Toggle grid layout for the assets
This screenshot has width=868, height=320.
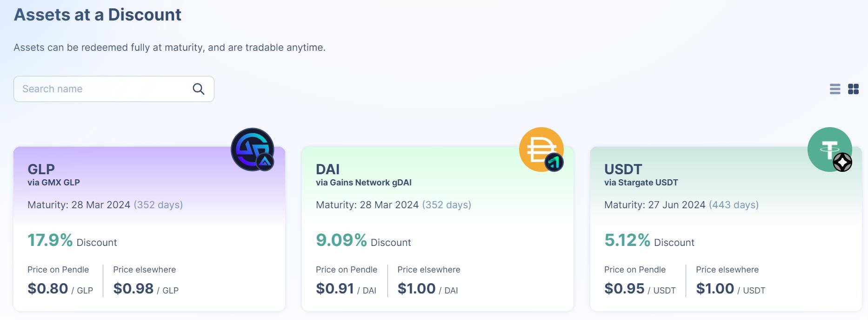(x=854, y=89)
